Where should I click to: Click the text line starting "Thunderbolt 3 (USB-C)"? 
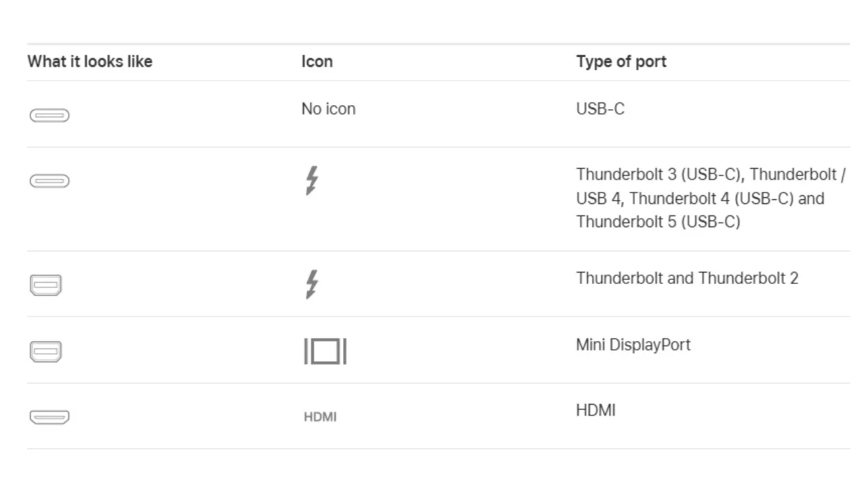[711, 175]
